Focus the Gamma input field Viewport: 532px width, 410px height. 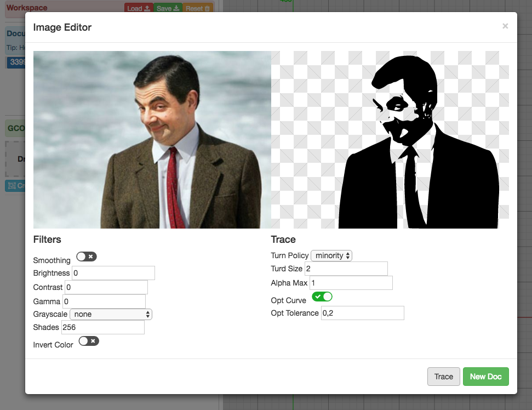coord(104,301)
